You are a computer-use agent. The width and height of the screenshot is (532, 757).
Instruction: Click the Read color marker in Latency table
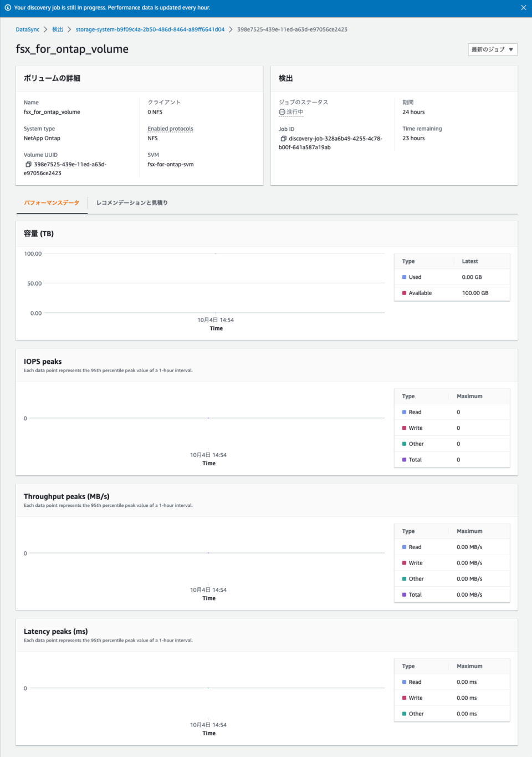click(403, 682)
